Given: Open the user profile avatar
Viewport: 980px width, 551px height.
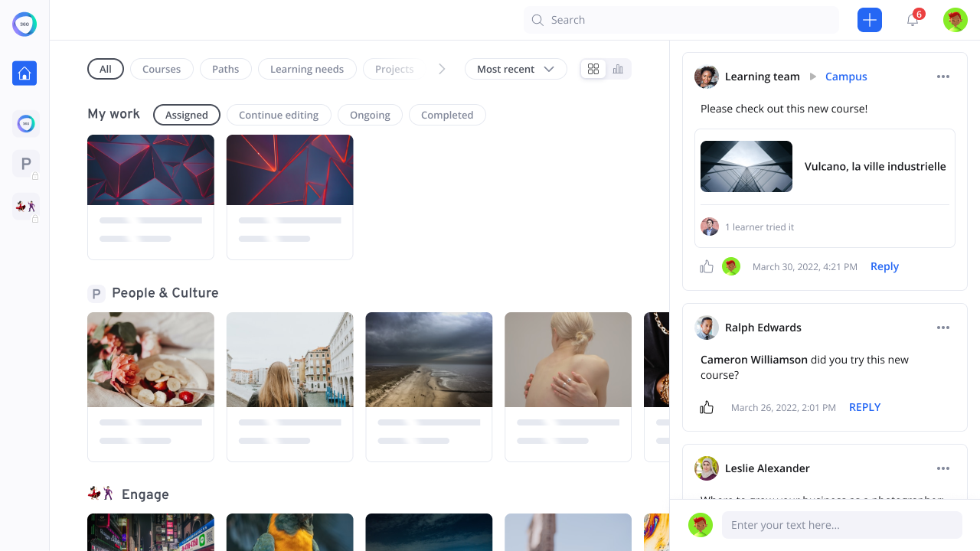Looking at the screenshot, I should (x=955, y=20).
